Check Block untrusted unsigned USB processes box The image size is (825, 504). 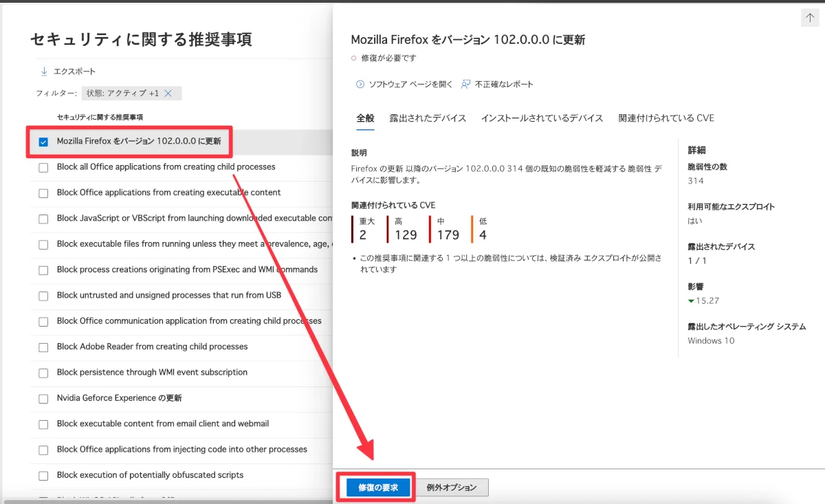(x=43, y=296)
